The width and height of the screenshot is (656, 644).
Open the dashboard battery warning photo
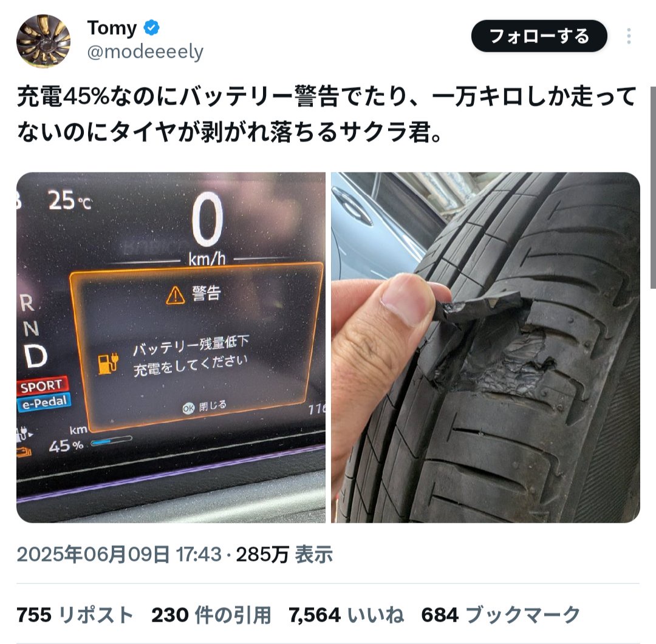[x=171, y=348]
